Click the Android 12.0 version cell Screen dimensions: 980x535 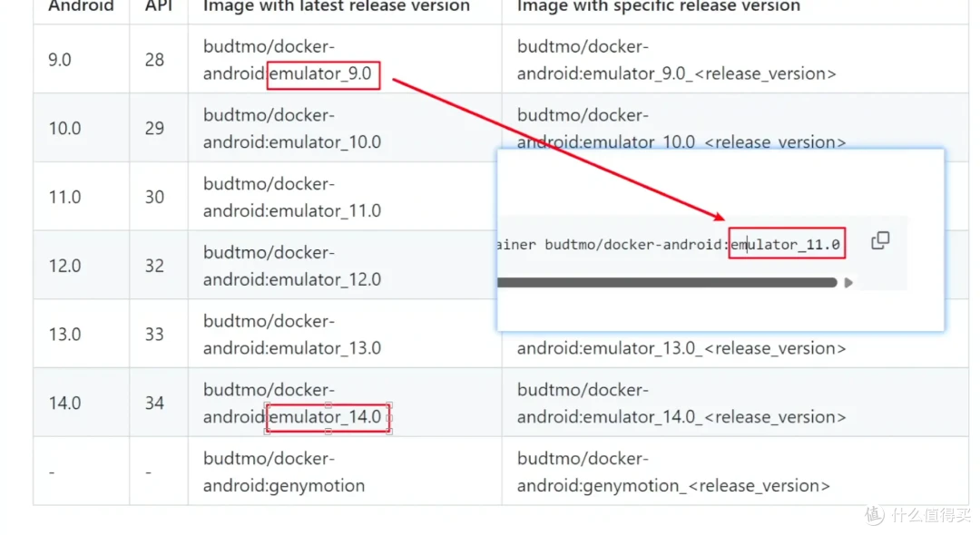(82, 266)
